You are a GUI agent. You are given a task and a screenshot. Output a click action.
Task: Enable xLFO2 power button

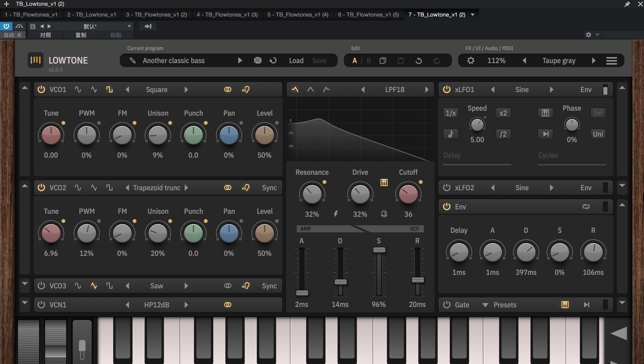(447, 188)
